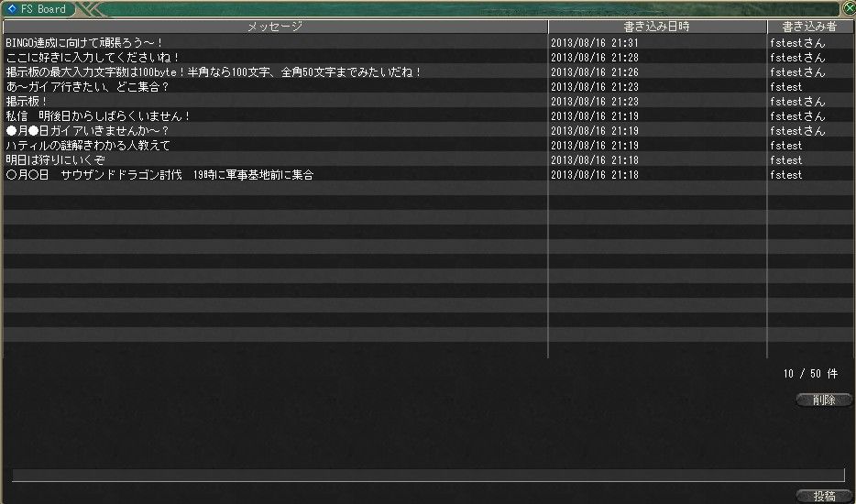
Task: Select the 私信 明後日から message row
Action: (x=428, y=115)
